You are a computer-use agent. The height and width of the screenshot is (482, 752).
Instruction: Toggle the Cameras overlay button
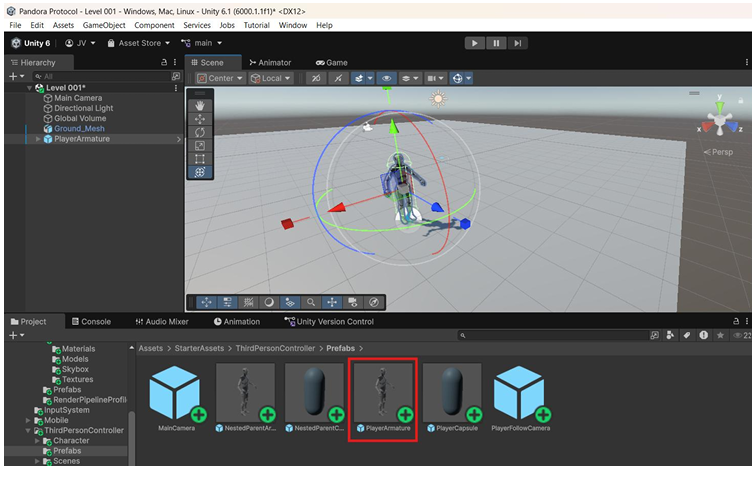[x=352, y=302]
